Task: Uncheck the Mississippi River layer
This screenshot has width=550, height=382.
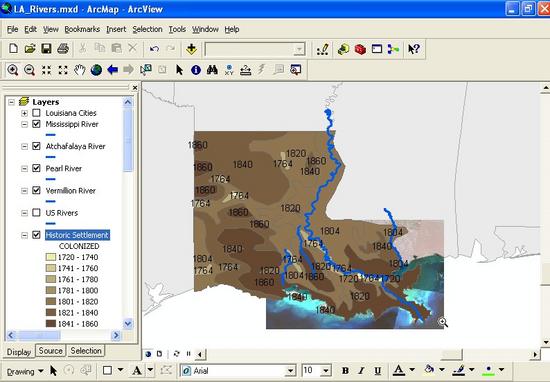Action: coord(36,124)
